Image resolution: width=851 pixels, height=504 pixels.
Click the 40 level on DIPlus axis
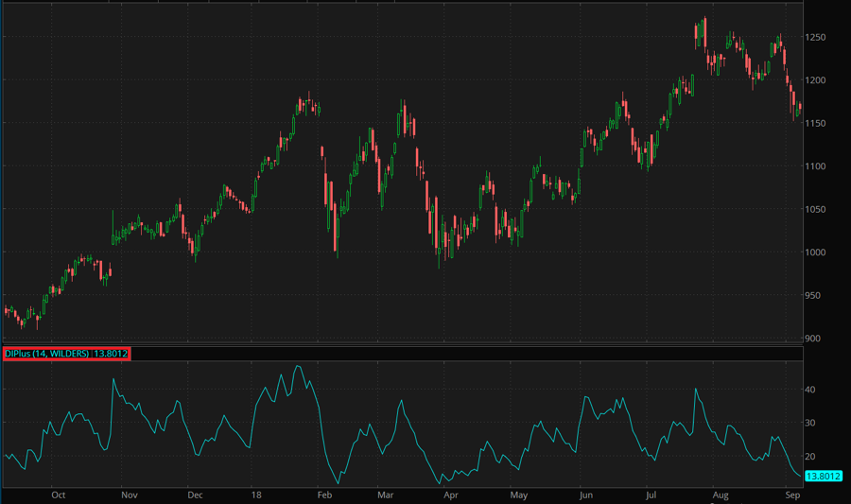point(810,390)
